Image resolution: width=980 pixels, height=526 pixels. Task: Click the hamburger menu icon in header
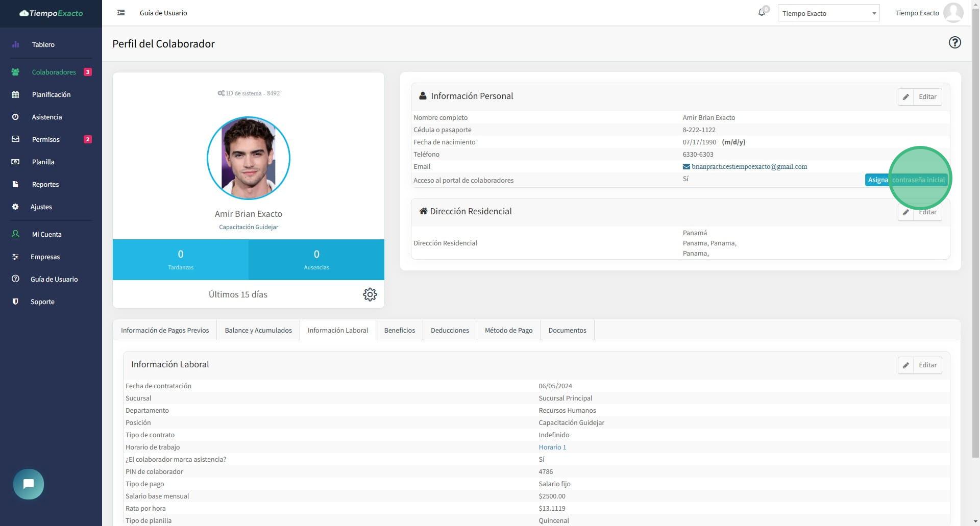tap(121, 13)
